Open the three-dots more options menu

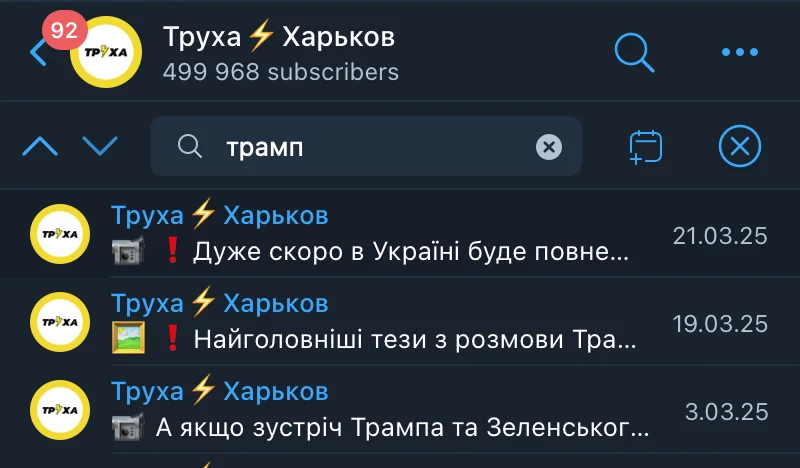740,52
